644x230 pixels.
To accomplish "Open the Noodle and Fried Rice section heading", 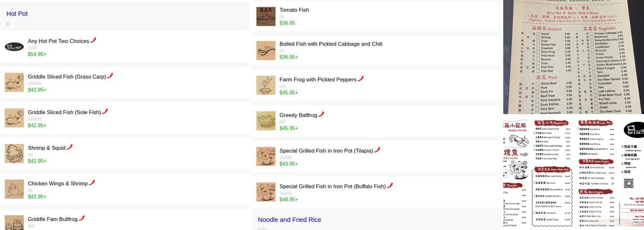I will point(289,220).
